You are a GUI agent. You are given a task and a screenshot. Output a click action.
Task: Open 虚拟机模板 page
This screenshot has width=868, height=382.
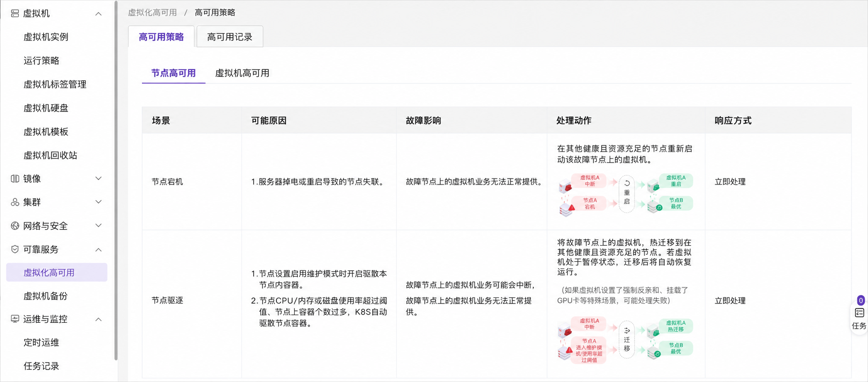coord(46,132)
